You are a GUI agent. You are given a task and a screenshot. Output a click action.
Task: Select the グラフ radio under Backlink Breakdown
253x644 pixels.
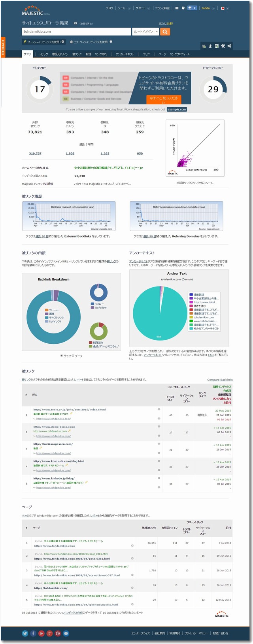click(x=61, y=356)
